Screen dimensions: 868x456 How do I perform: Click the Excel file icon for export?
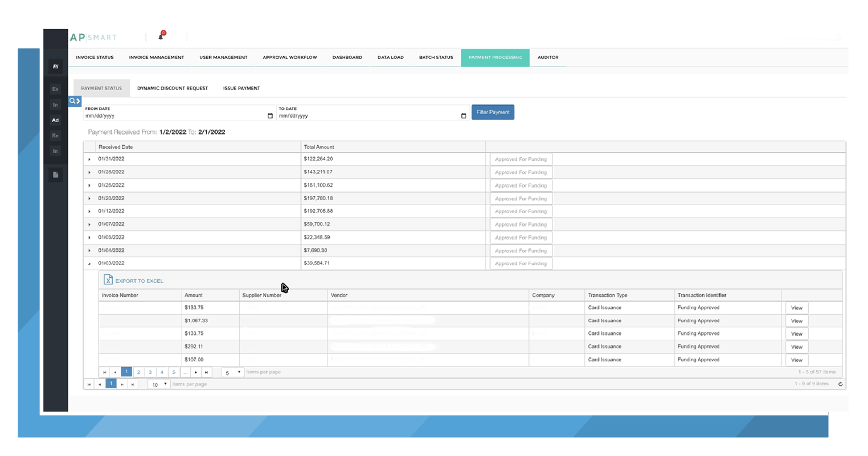pos(108,279)
